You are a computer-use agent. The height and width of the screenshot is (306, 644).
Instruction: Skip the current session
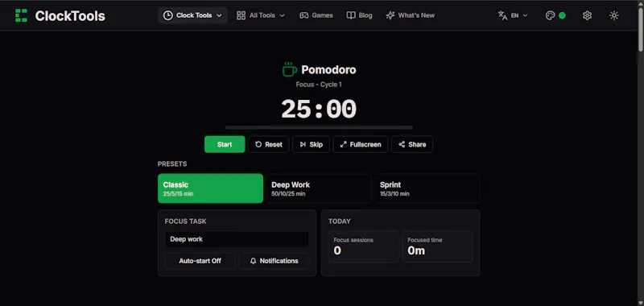click(x=311, y=145)
